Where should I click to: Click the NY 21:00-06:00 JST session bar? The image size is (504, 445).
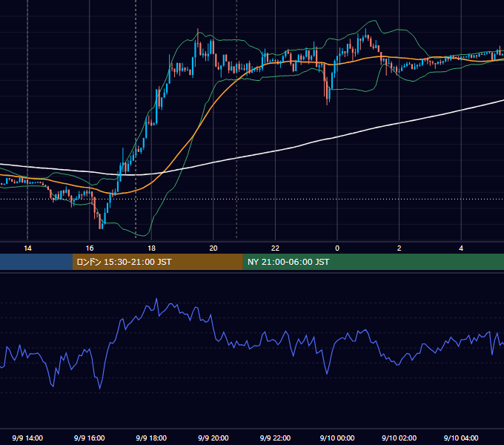[x=373, y=262]
